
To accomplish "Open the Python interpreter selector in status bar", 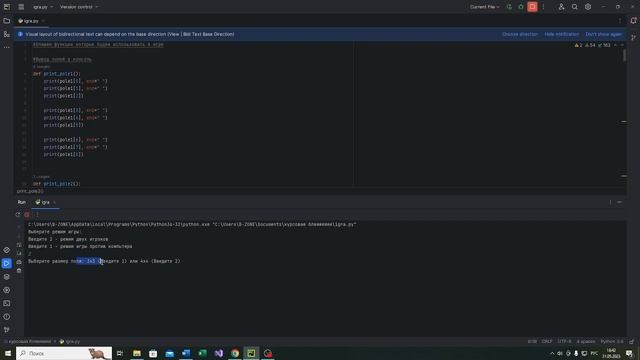I will click(x=612, y=341).
